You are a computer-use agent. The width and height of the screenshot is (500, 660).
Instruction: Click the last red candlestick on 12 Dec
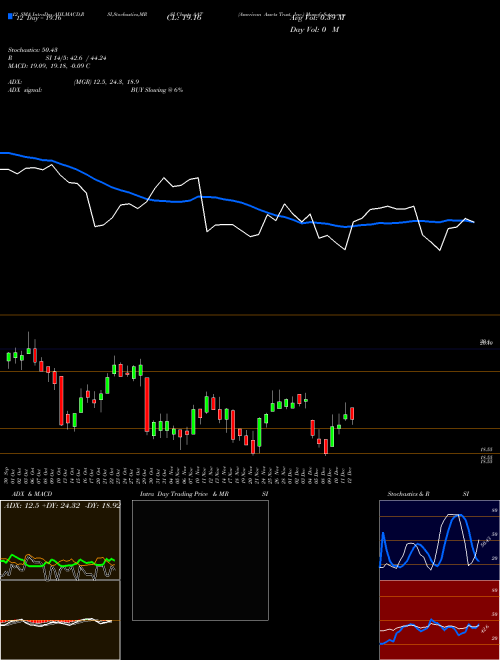[352, 413]
